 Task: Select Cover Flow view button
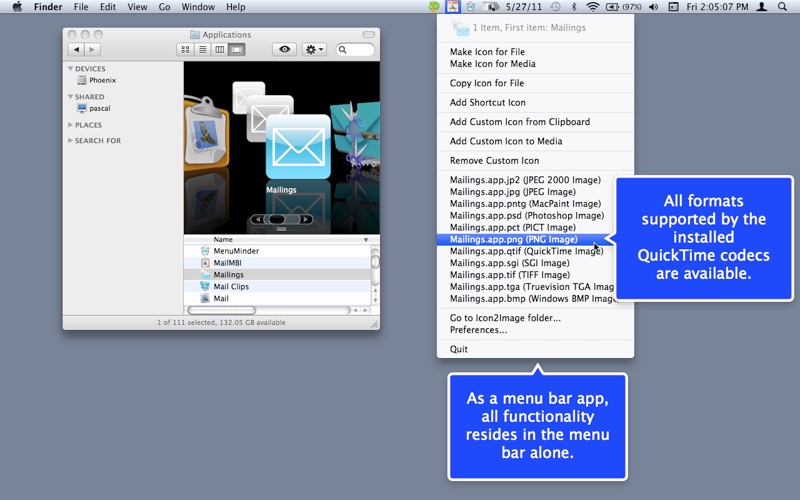click(237, 49)
